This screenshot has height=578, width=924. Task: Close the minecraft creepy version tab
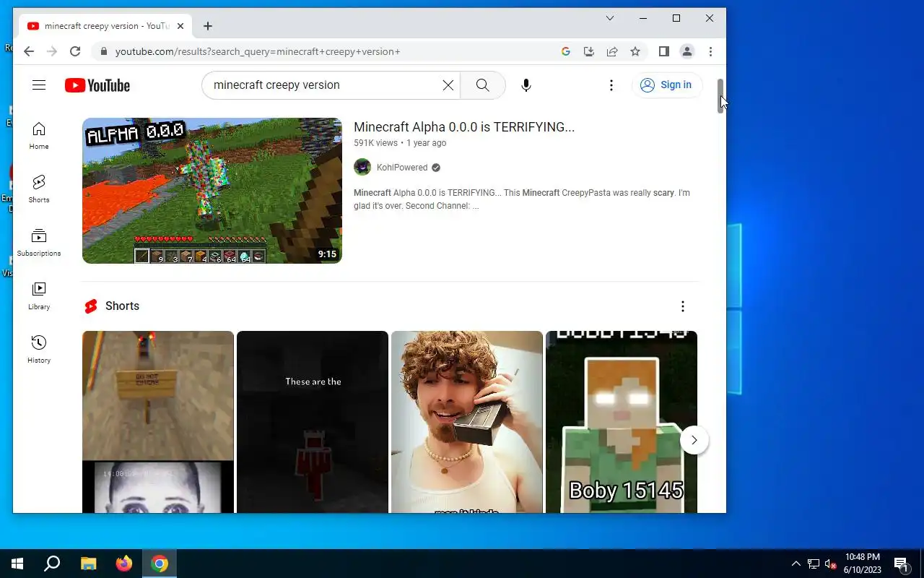click(x=180, y=26)
